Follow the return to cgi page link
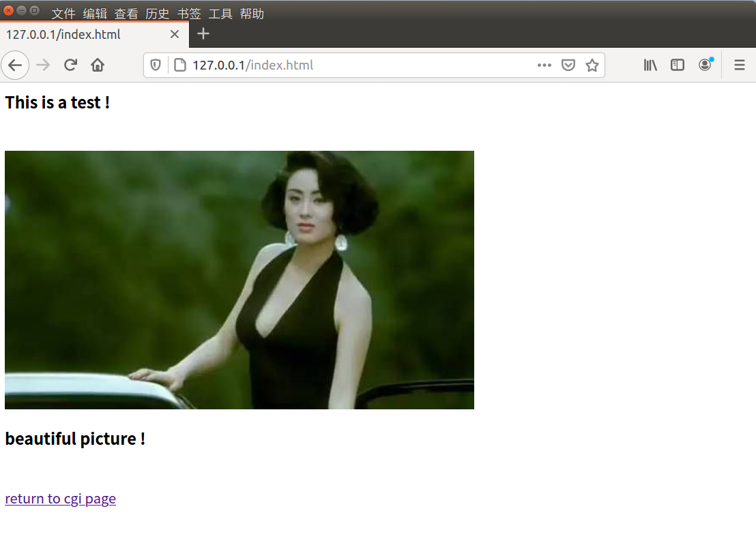 click(x=60, y=499)
